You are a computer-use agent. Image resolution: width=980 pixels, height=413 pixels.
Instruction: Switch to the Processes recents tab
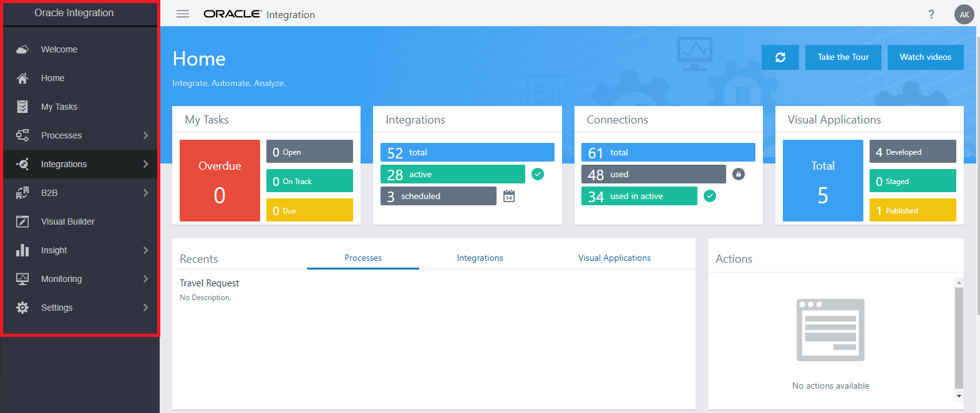pos(363,258)
